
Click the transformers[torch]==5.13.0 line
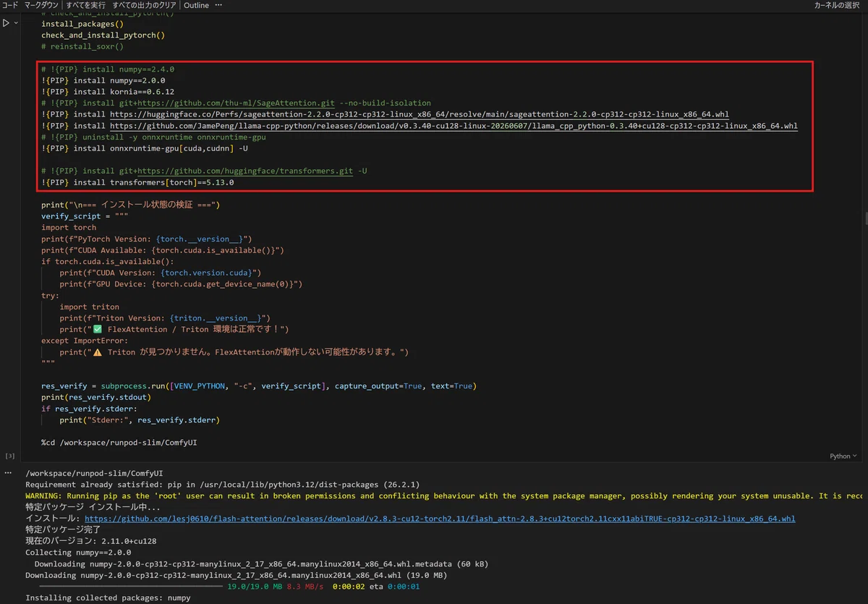[137, 182]
